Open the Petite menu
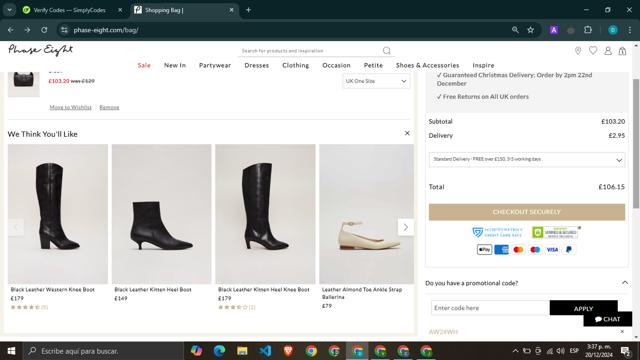640x360 pixels. coord(373,65)
